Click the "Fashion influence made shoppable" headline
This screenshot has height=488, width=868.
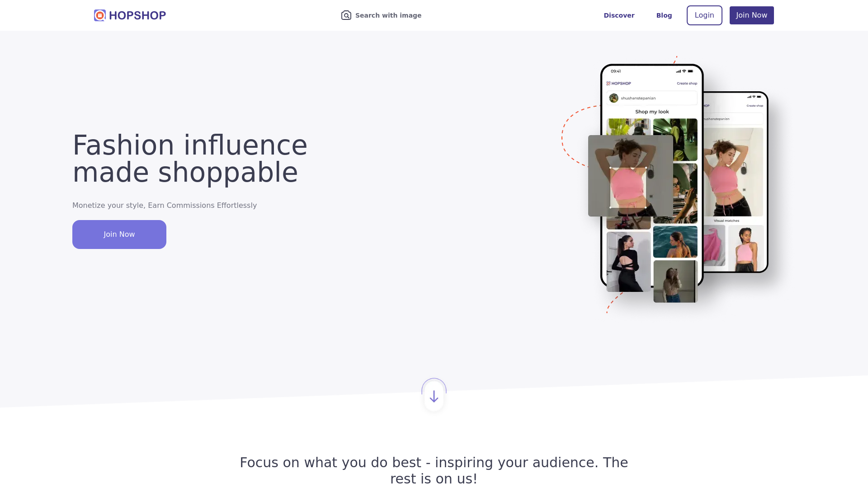point(190,159)
